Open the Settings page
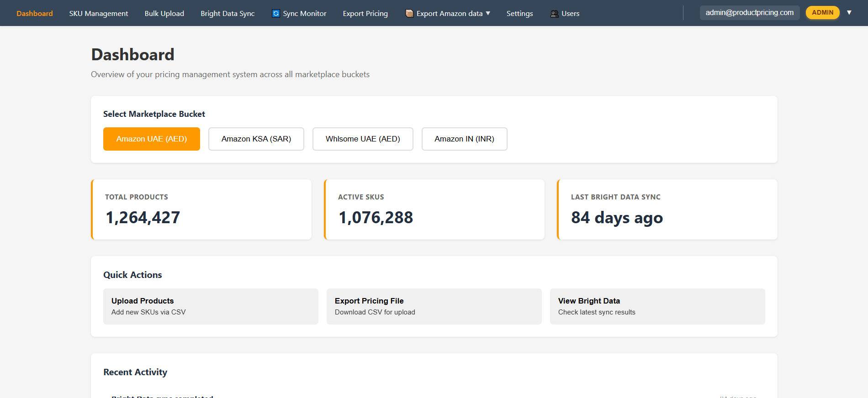868x398 pixels. (520, 14)
